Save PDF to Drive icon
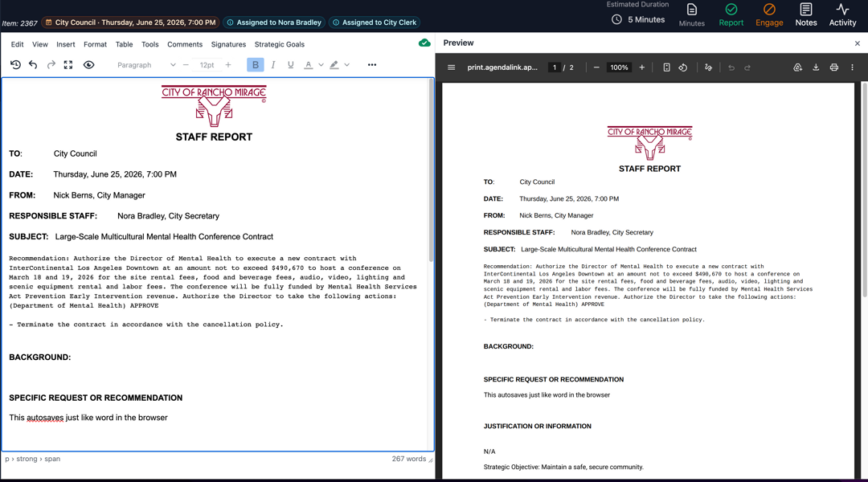The image size is (868, 482). tap(798, 67)
